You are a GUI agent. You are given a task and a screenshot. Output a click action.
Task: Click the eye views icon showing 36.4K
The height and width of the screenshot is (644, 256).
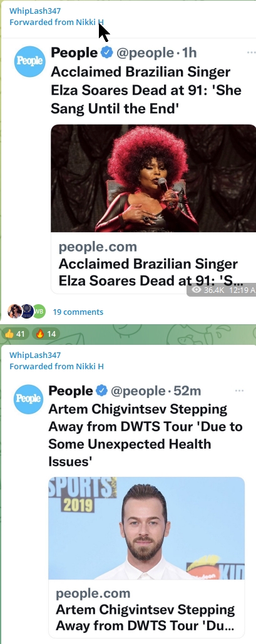(x=197, y=290)
